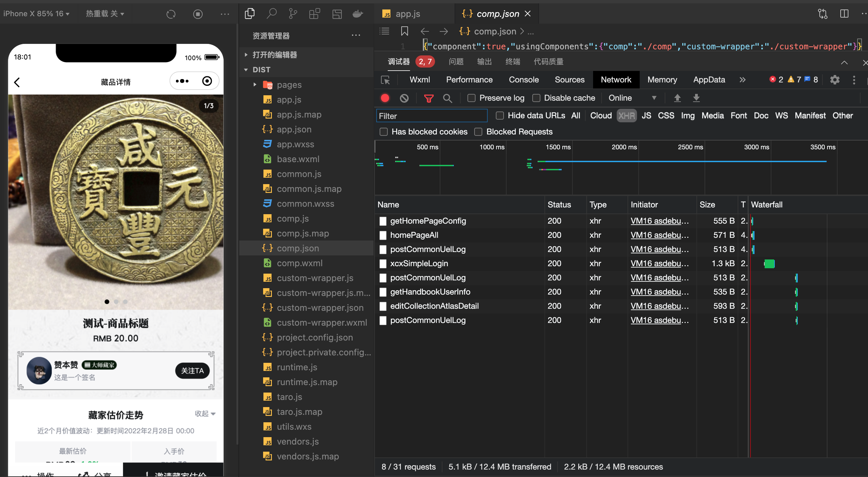This screenshot has width=868, height=477.
Task: Click the Filter icon in Network panel
Action: pyautogui.click(x=428, y=98)
